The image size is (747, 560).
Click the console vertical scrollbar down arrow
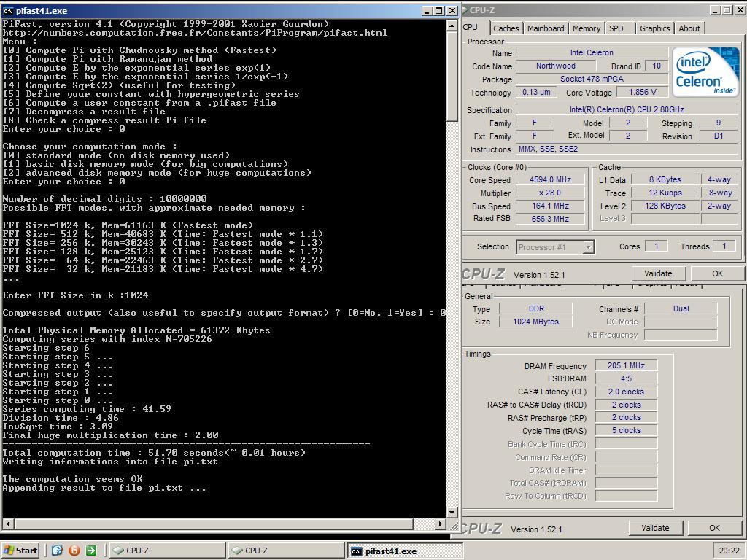coord(452,513)
